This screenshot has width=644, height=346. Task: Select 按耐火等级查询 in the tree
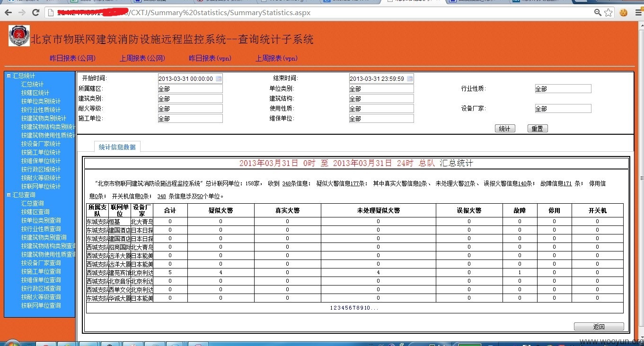tap(41, 297)
